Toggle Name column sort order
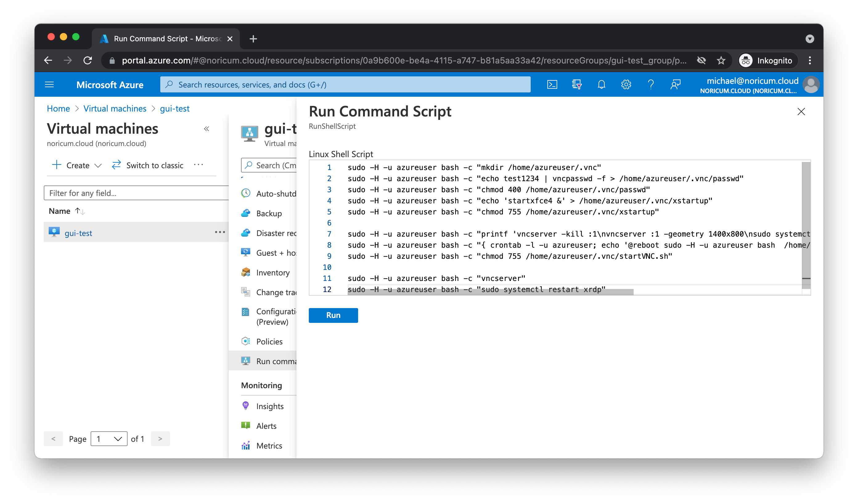The image size is (858, 504). [80, 211]
